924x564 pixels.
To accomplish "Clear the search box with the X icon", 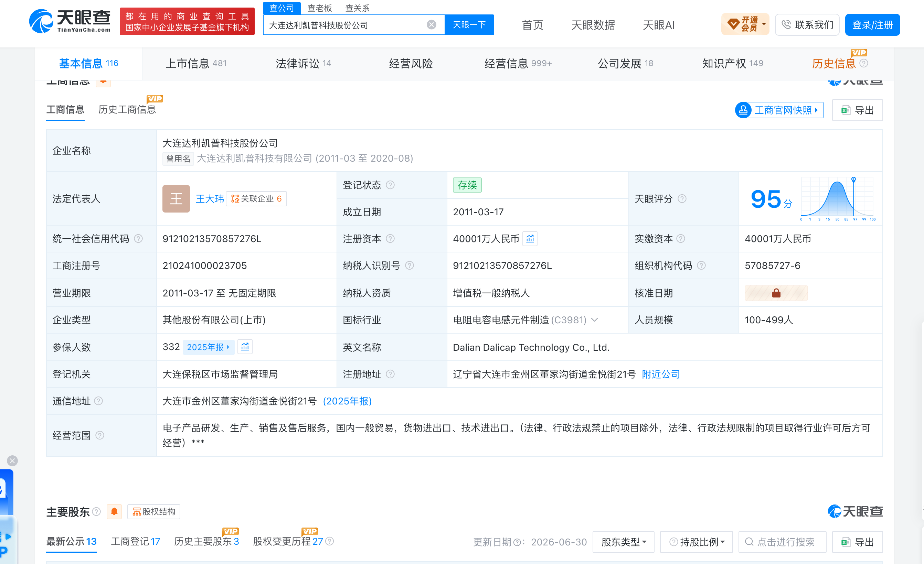I will pos(431,25).
